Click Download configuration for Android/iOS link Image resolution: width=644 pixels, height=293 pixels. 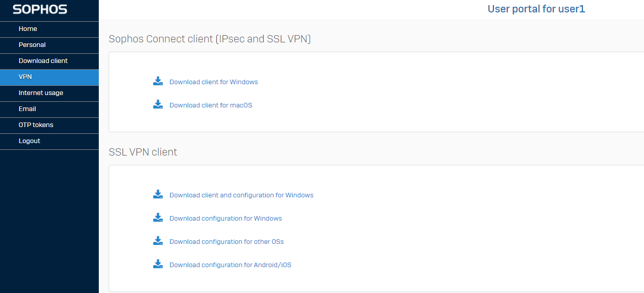click(x=230, y=265)
